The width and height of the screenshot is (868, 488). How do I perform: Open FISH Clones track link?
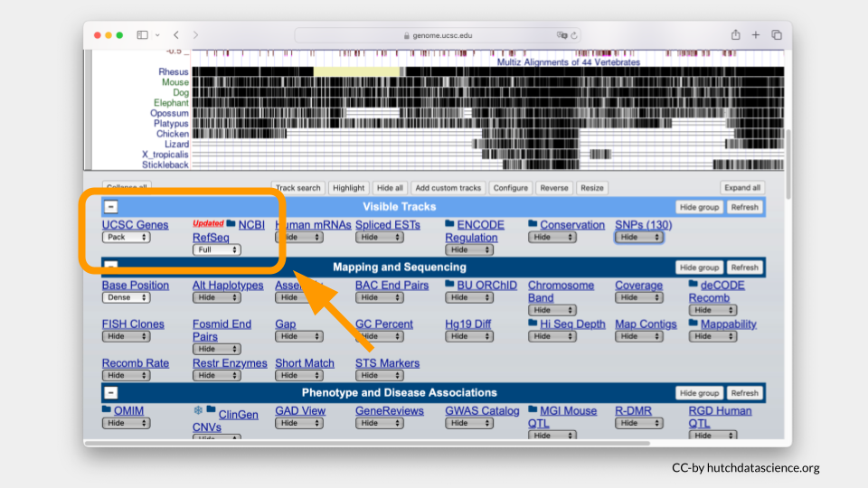[133, 324]
